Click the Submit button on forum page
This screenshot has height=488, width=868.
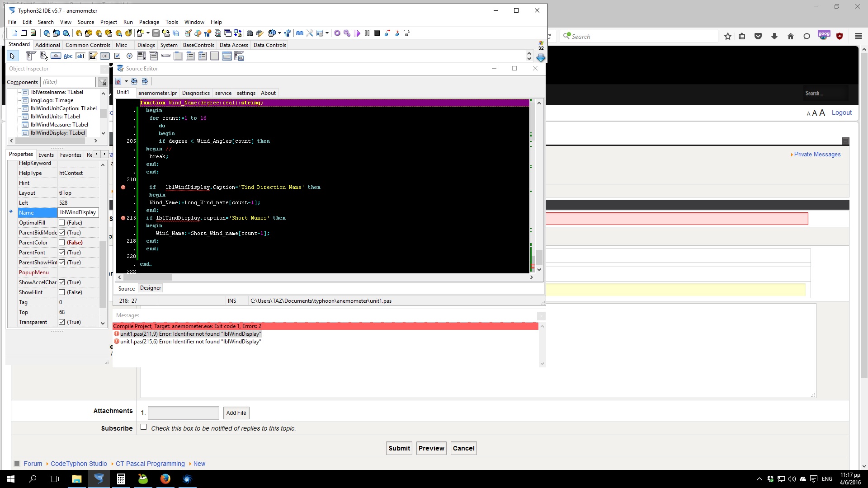(x=399, y=448)
